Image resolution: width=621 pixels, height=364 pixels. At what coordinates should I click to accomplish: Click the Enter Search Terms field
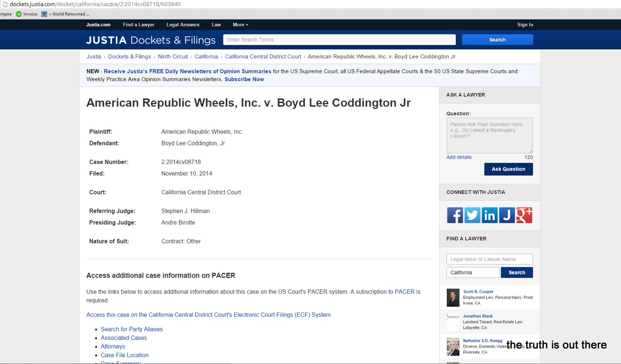click(339, 40)
